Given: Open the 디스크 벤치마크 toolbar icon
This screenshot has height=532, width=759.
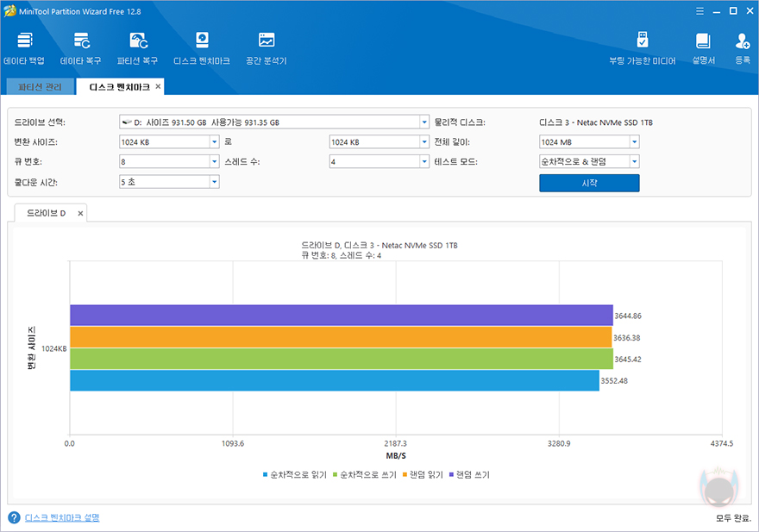Looking at the screenshot, I should (x=201, y=48).
